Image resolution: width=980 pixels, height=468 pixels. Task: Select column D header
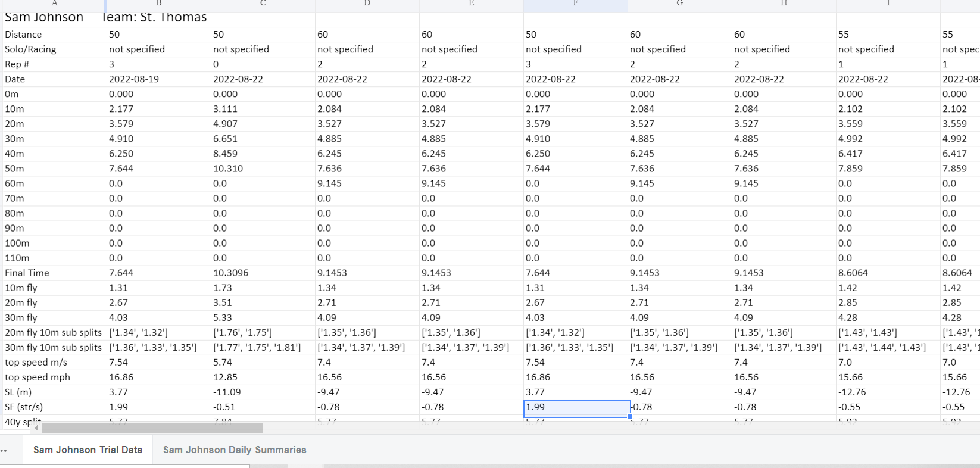[367, 4]
